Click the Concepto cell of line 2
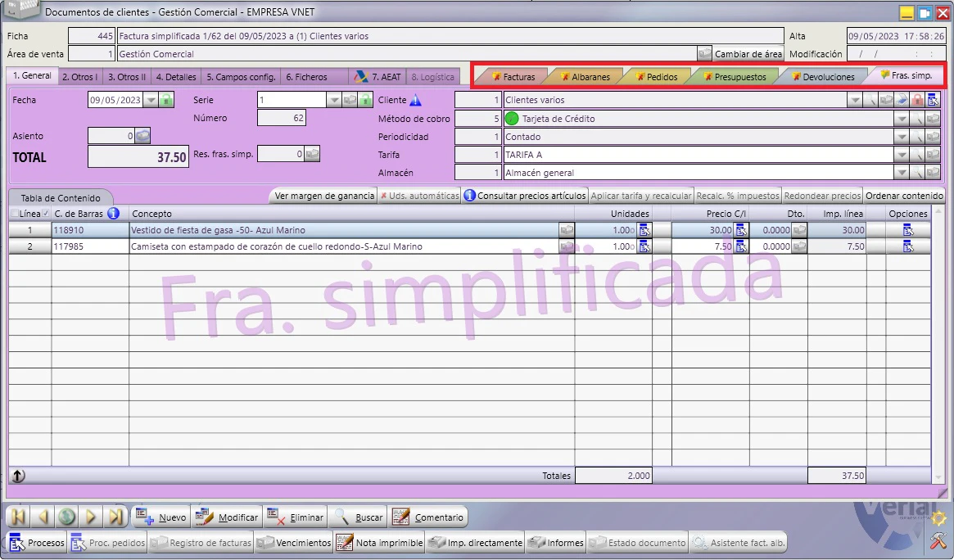The width and height of the screenshot is (954, 560). click(345, 246)
